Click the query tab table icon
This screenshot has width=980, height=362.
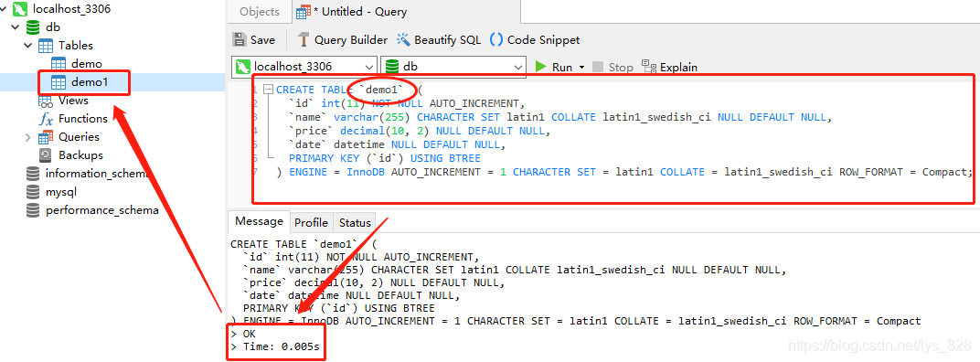point(304,12)
